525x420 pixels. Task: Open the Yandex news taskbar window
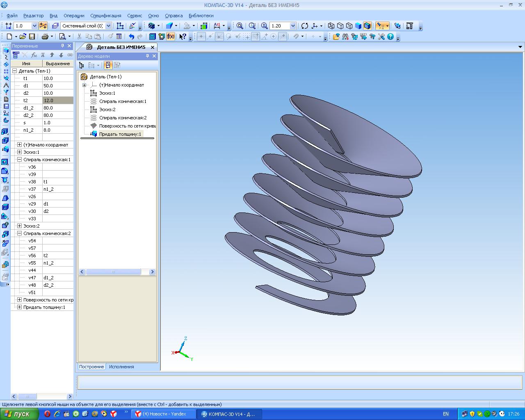163,414
